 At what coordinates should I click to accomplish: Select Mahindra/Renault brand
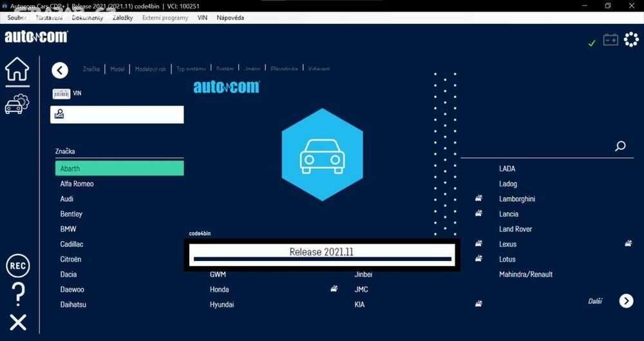tap(526, 275)
